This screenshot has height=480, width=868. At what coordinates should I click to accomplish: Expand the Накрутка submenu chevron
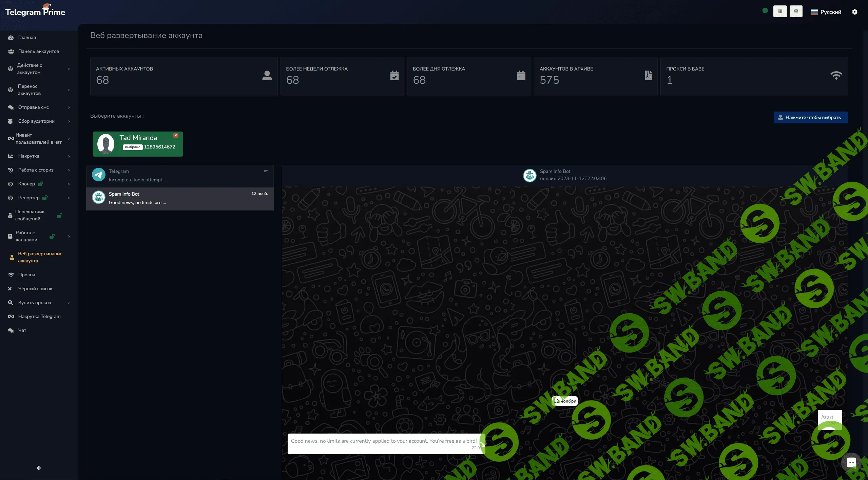tap(69, 156)
